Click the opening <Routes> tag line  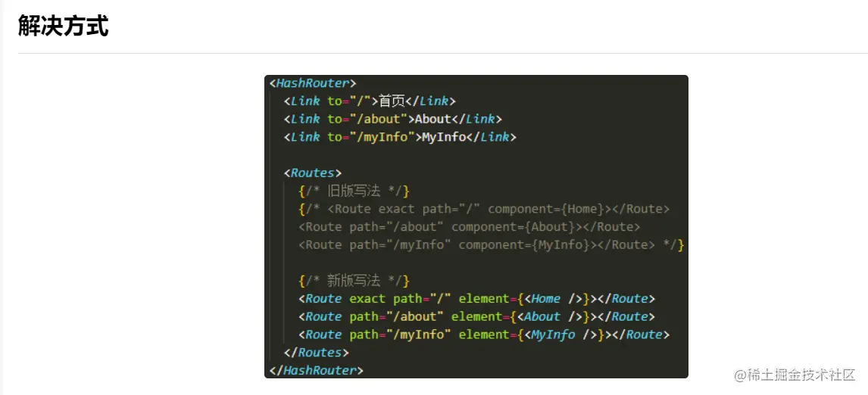tap(313, 173)
